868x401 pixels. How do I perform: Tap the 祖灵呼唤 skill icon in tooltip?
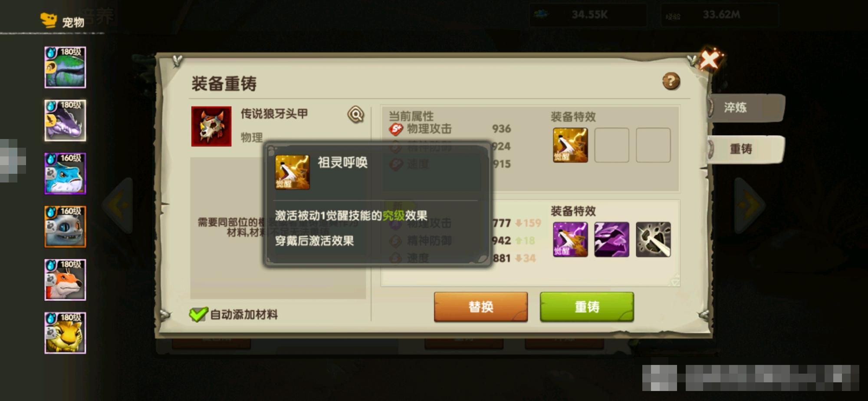pyautogui.click(x=293, y=172)
